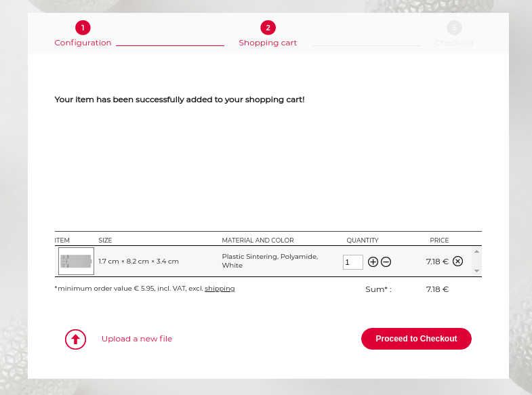The height and width of the screenshot is (395, 532).
Task: Click the PRICE column header
Action: pos(439,240)
